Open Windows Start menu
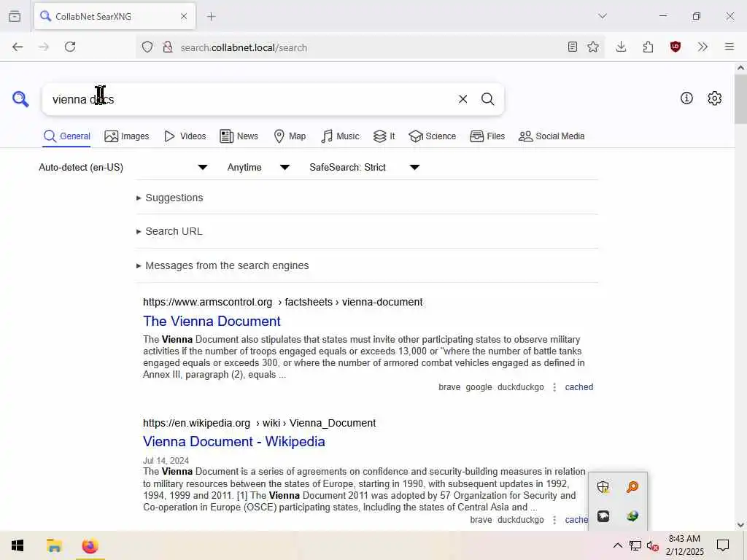This screenshot has height=560, width=747. [18, 545]
